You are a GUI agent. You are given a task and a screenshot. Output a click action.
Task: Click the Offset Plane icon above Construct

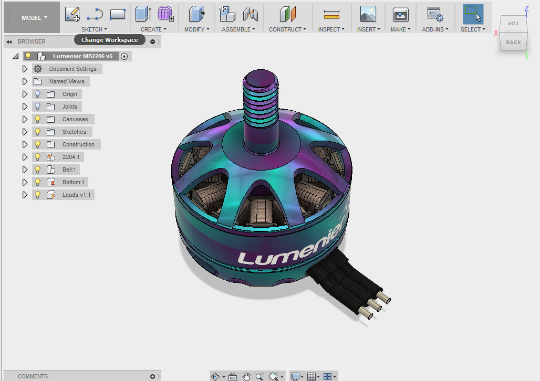click(288, 14)
